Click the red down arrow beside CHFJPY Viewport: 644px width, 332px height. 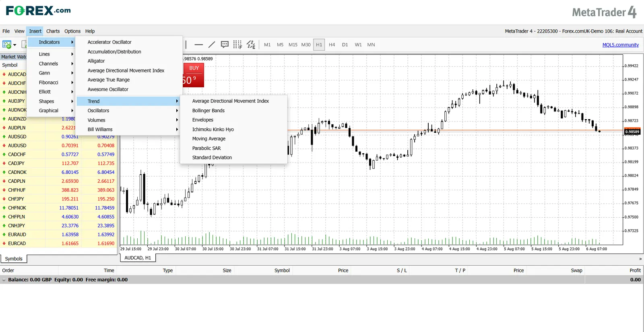tap(4, 199)
